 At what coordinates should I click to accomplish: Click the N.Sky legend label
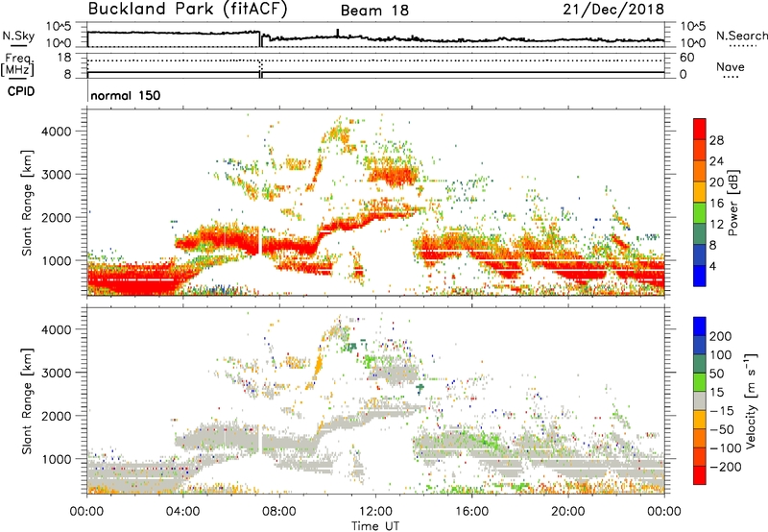(x=18, y=36)
